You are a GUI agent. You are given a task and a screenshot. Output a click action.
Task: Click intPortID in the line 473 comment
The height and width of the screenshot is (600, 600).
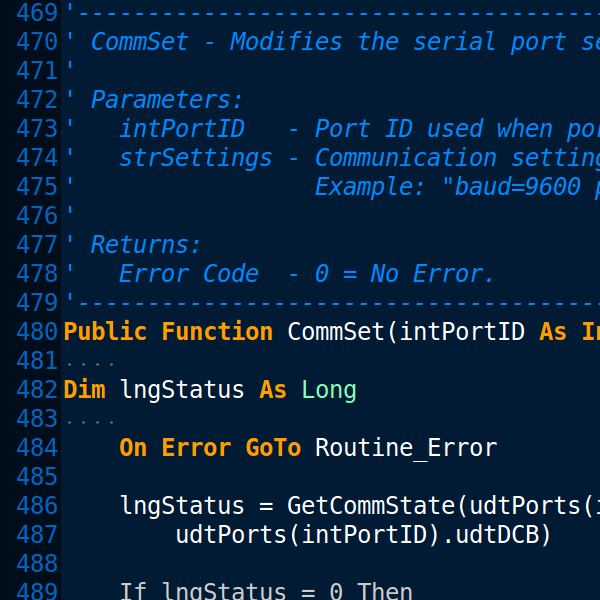[x=181, y=129]
